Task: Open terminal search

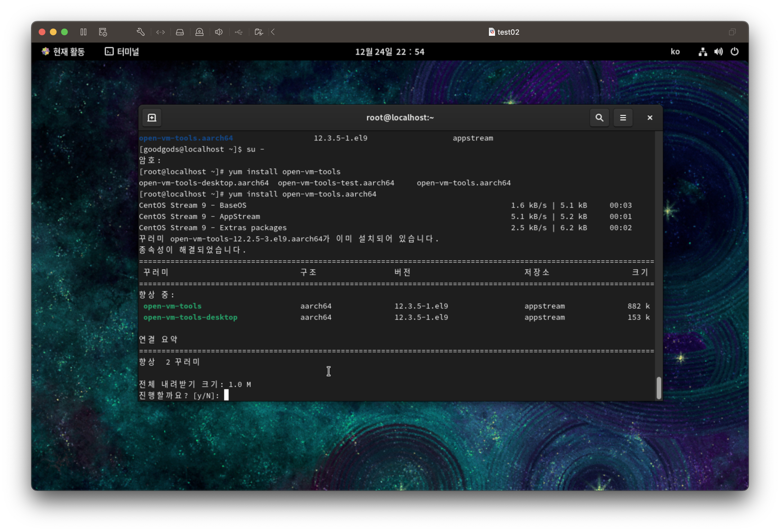Action: [599, 118]
